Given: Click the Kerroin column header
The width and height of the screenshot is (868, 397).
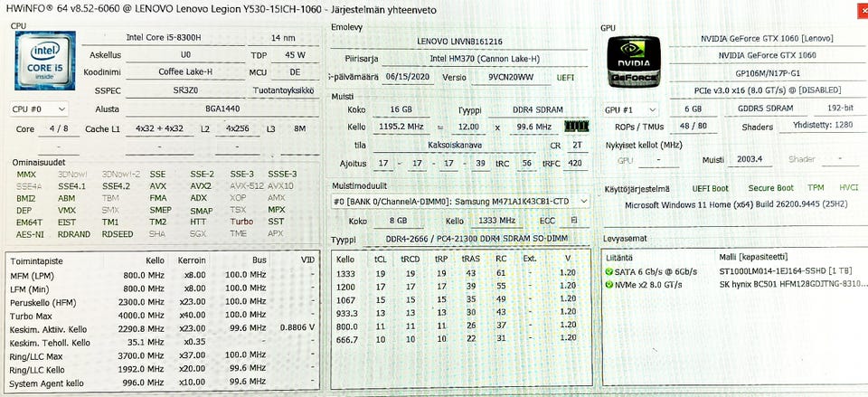Looking at the screenshot, I should (192, 260).
